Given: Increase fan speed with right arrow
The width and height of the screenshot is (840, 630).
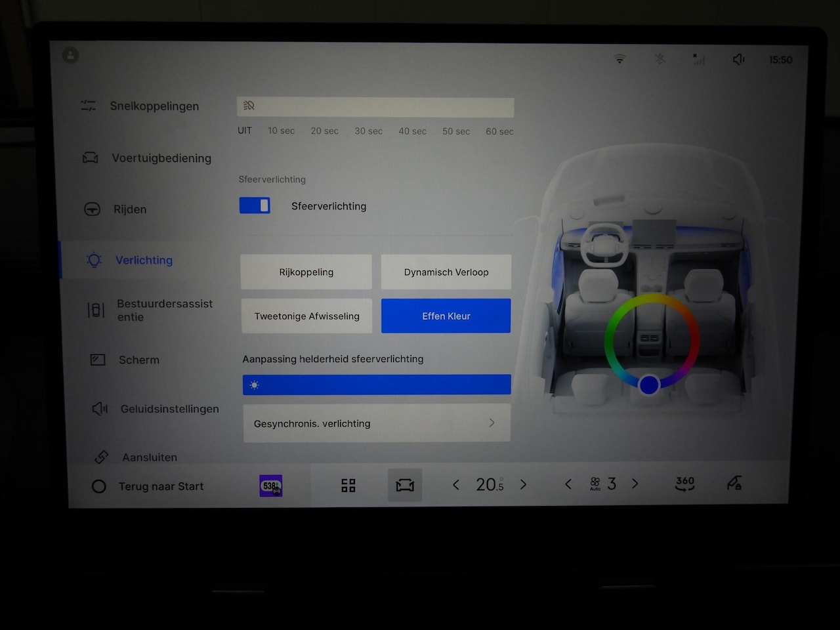Looking at the screenshot, I should 635,484.
